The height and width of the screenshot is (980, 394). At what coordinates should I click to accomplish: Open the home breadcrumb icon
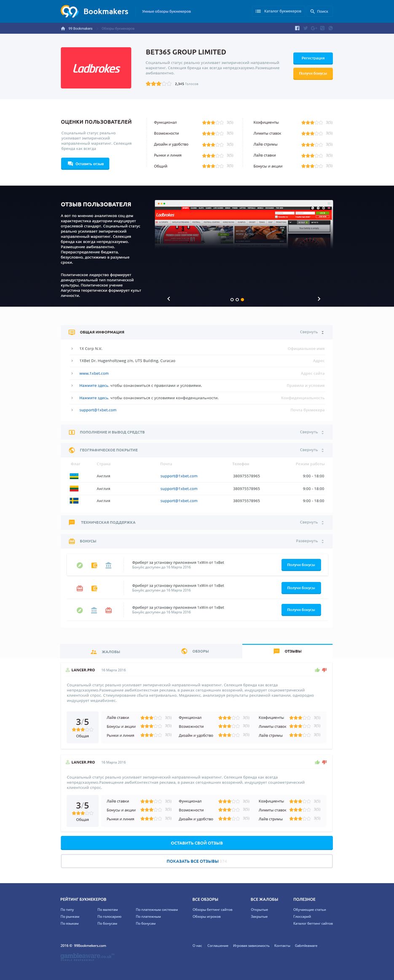click(x=63, y=29)
